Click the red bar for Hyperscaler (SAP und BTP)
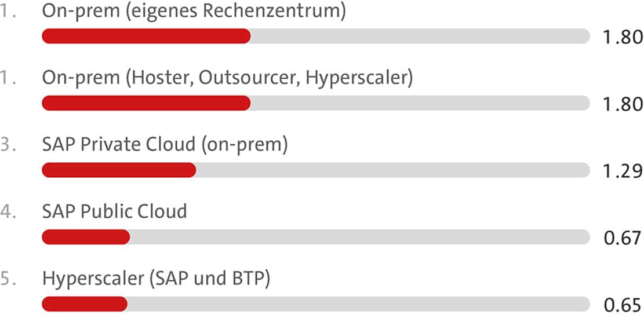The height and width of the screenshot is (318, 644). point(85,304)
